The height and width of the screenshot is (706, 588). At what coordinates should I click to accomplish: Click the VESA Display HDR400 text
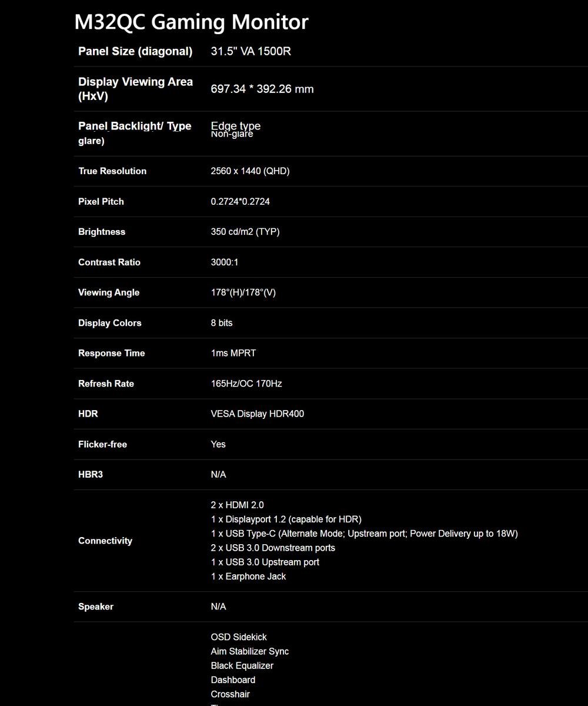(x=258, y=414)
